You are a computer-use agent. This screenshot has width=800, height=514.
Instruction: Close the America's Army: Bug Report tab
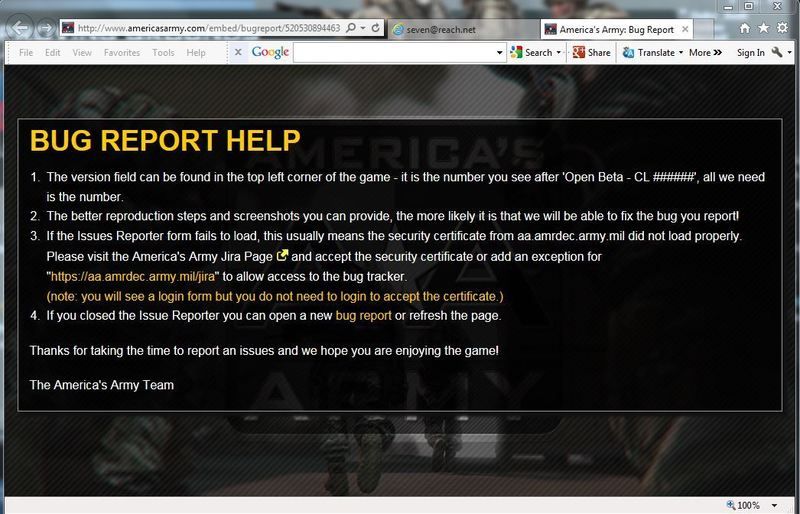pos(685,30)
